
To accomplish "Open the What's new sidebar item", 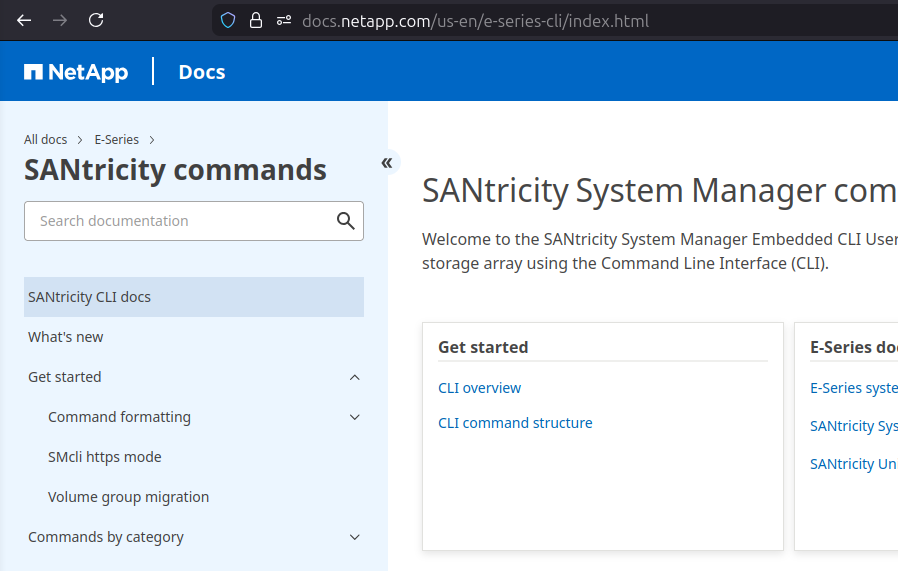I will click(x=65, y=337).
